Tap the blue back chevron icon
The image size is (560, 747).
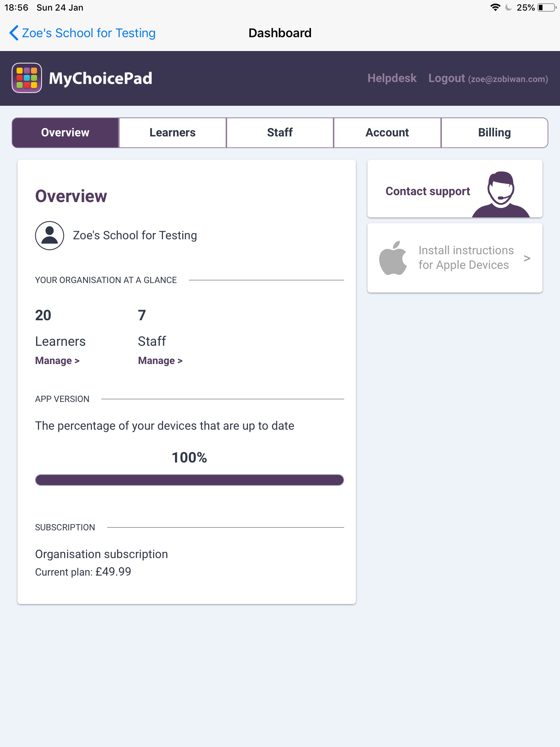[13, 33]
